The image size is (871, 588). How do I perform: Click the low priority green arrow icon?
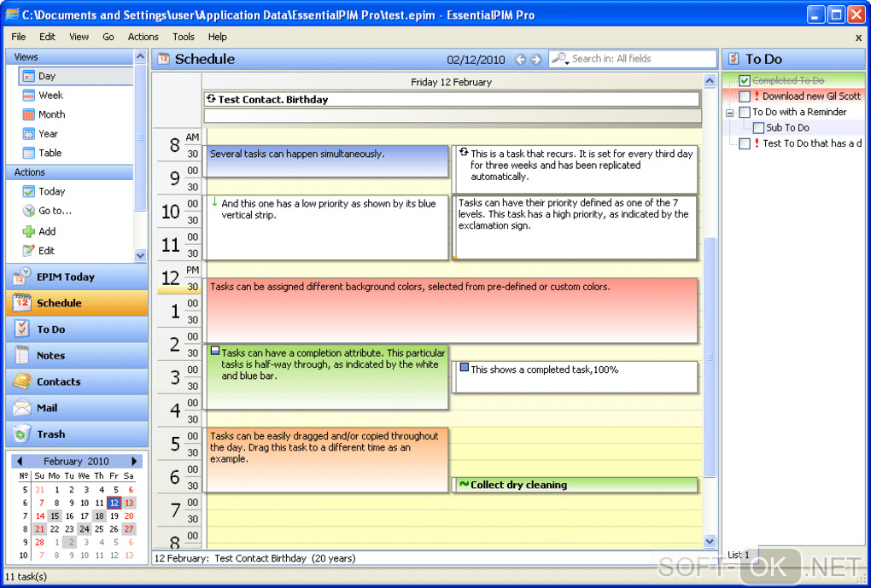(214, 202)
